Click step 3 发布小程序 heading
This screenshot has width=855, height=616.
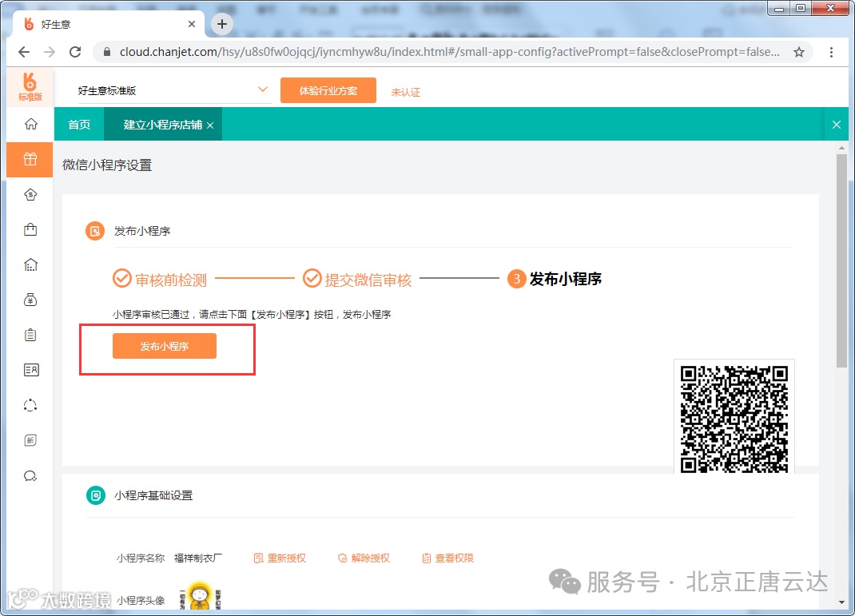click(555, 279)
